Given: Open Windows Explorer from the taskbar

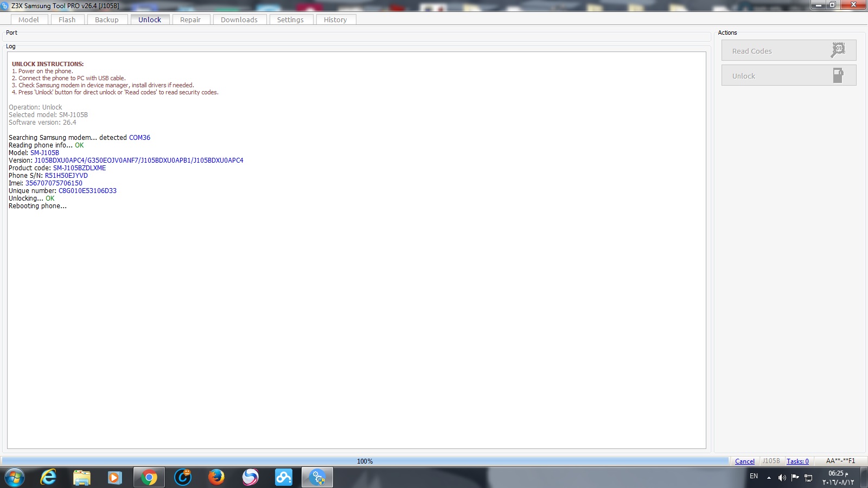Looking at the screenshot, I should click(x=82, y=478).
